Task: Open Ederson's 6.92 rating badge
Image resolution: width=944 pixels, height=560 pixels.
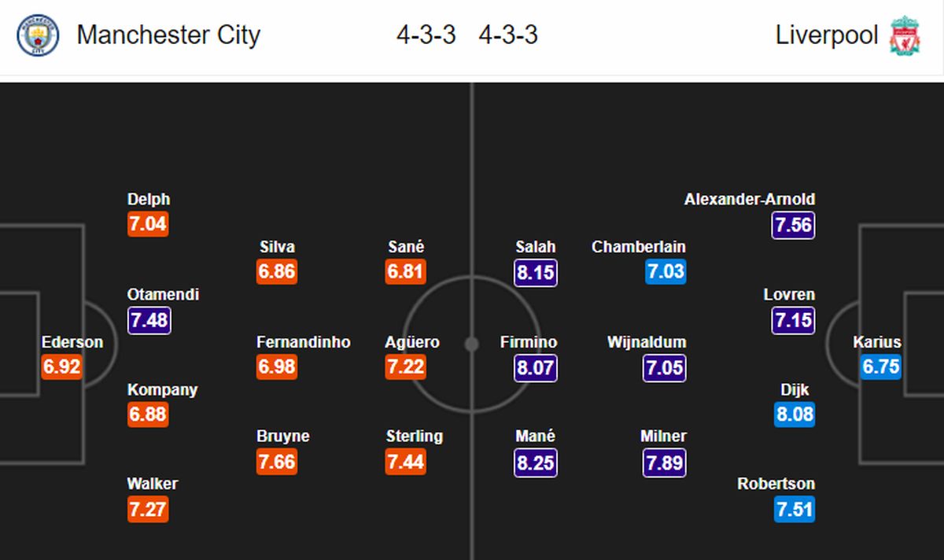Action: (61, 367)
